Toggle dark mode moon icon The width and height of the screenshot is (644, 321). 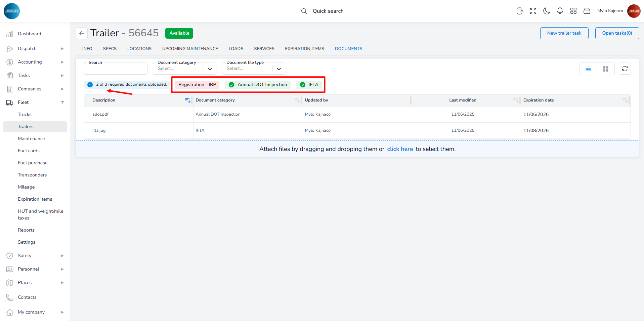(547, 11)
